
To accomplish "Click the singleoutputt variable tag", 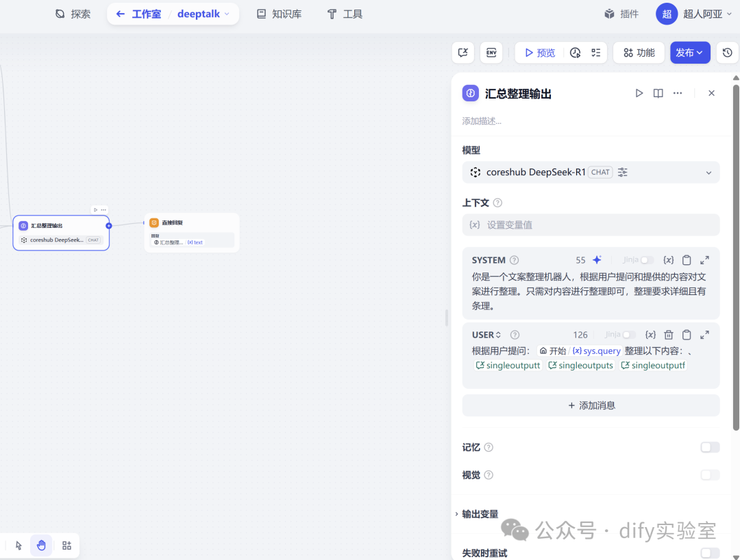I will click(507, 366).
